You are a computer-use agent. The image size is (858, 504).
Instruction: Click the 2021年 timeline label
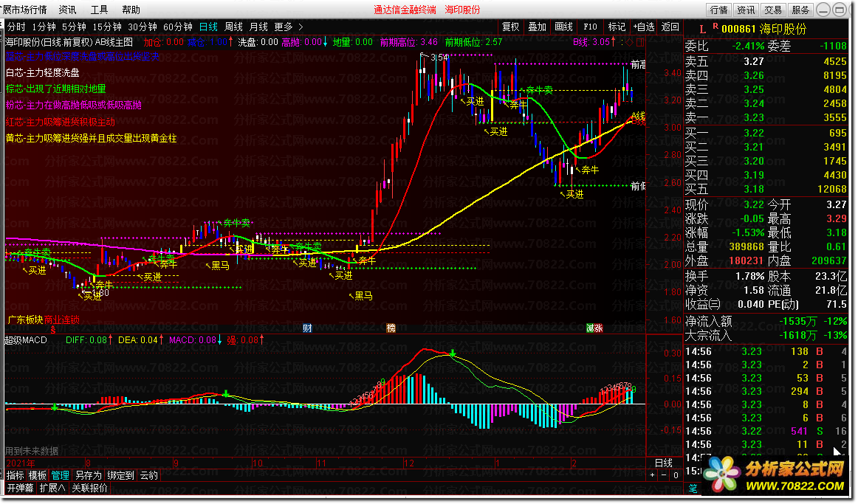pos(21,463)
